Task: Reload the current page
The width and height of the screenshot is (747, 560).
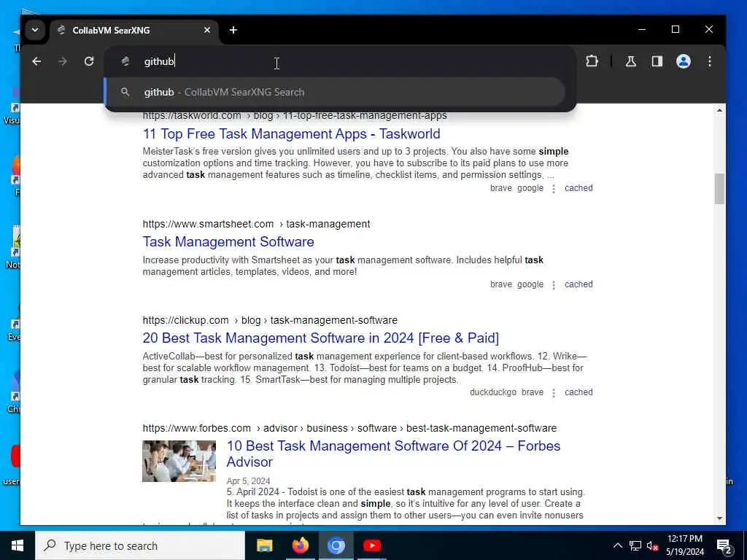Action: tap(89, 61)
